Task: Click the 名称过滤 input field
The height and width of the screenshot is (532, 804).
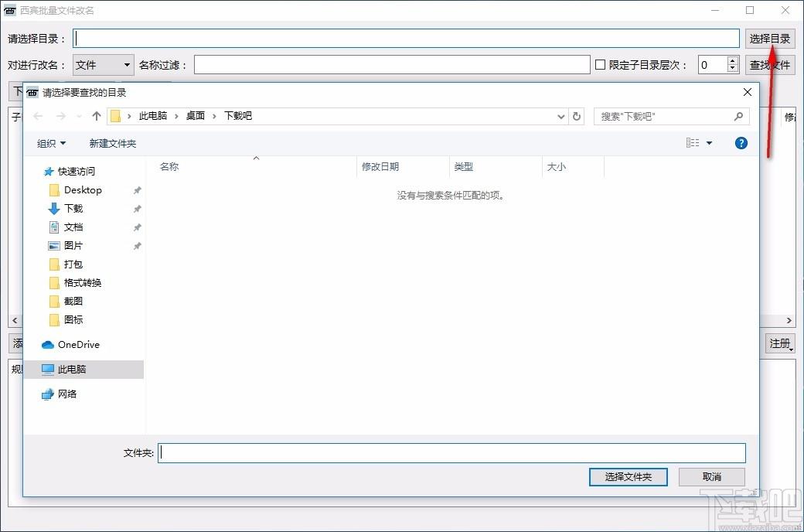Action: point(392,65)
